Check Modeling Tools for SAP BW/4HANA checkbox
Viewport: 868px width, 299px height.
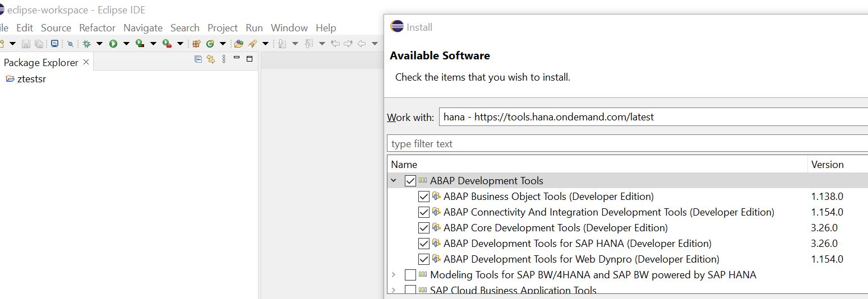(410, 275)
